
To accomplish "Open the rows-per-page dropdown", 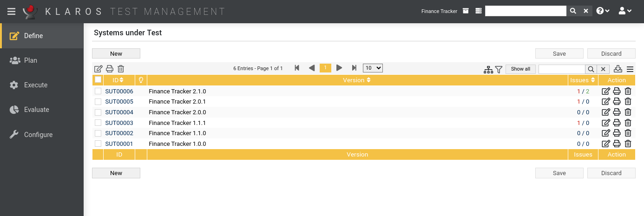I will tap(372, 68).
